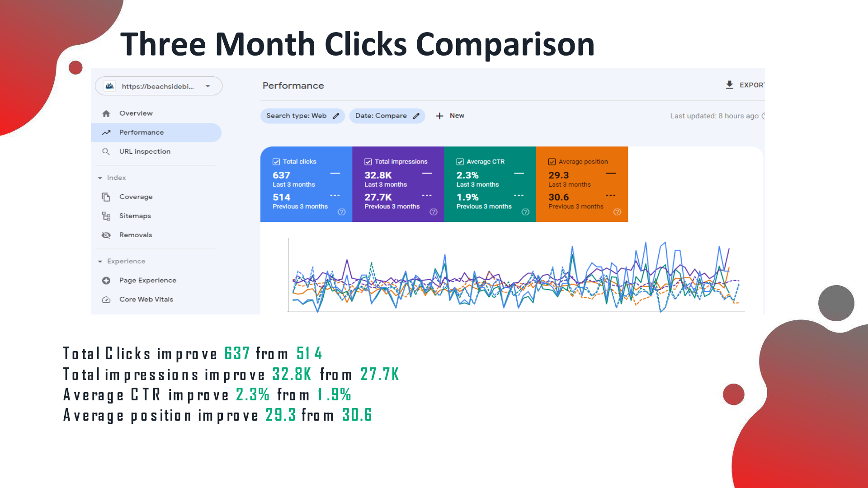Click the Export download icon

pos(729,85)
